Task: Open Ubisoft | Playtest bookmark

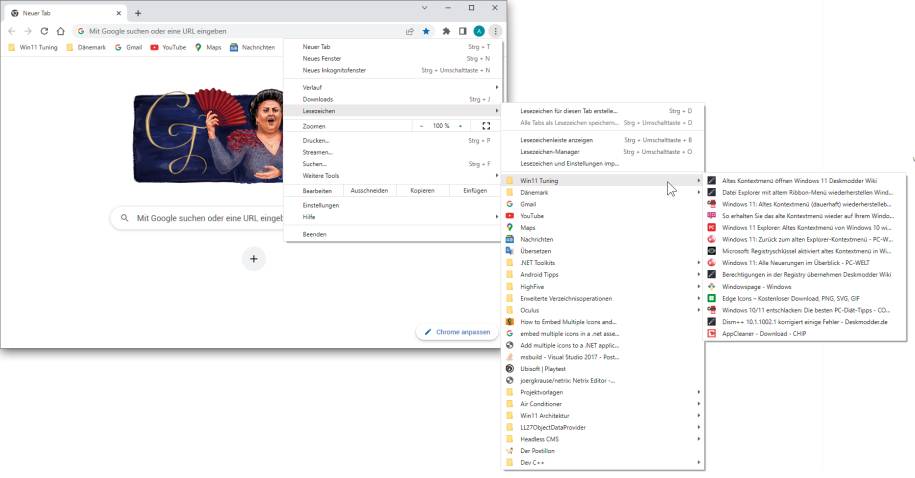Action: pos(603,369)
